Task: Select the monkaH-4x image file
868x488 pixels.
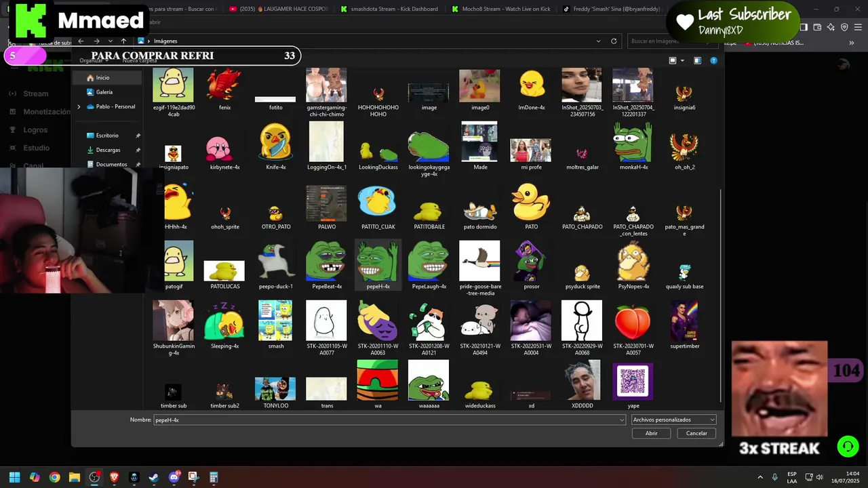Action: tap(633, 146)
